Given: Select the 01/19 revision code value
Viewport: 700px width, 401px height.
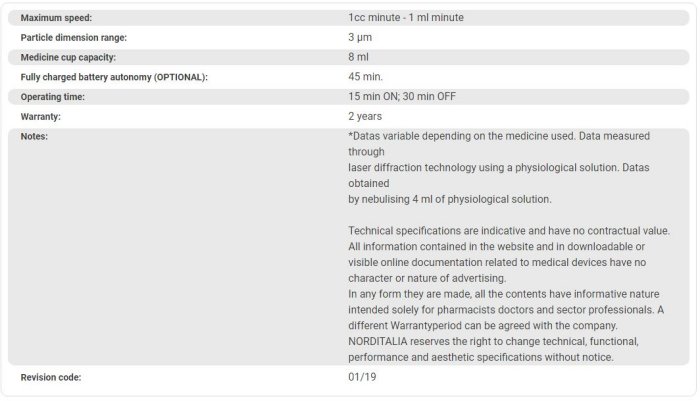Looking at the screenshot, I should [x=362, y=378].
